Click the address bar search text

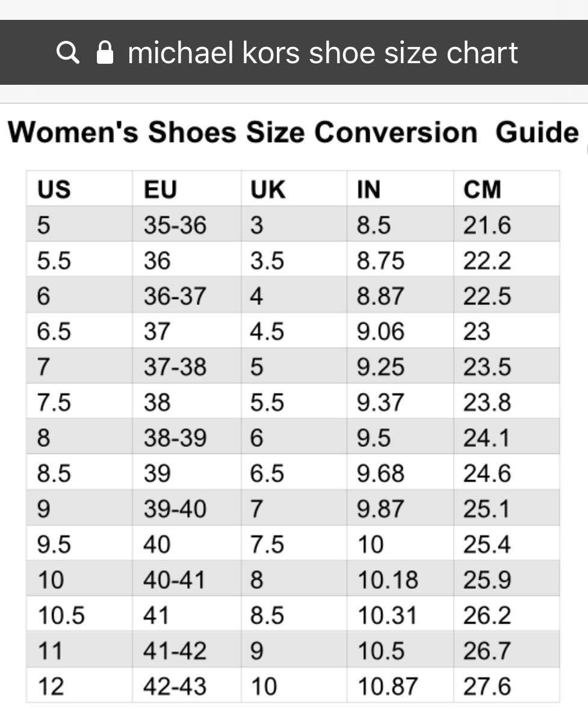tap(323, 53)
